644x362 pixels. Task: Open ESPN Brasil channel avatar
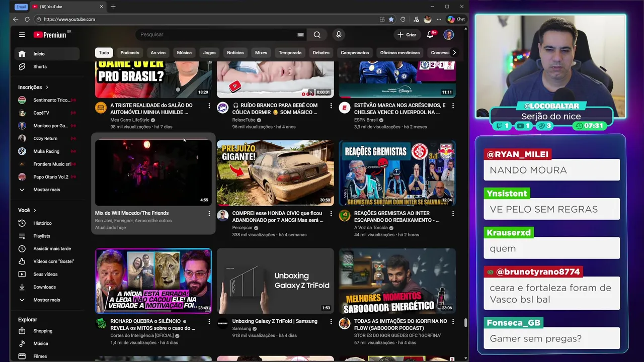pyautogui.click(x=345, y=108)
